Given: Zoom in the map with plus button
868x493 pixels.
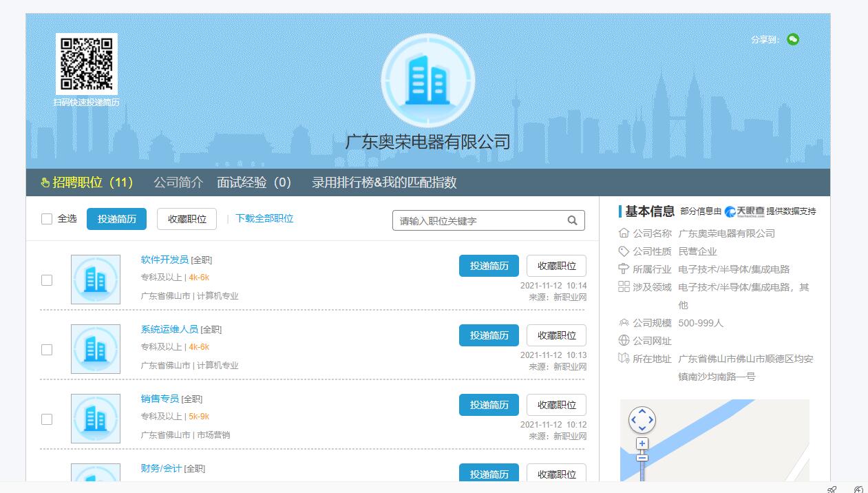Looking at the screenshot, I should (x=642, y=444).
